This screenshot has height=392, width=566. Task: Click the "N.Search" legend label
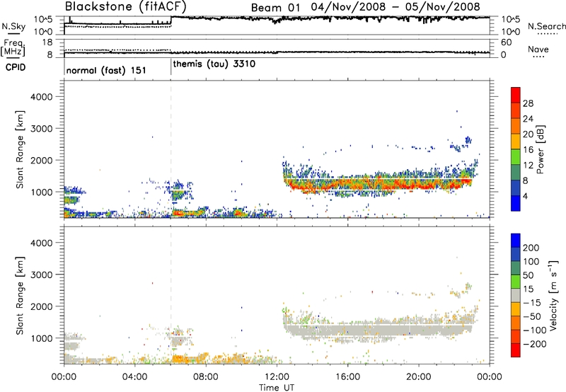[x=547, y=26]
